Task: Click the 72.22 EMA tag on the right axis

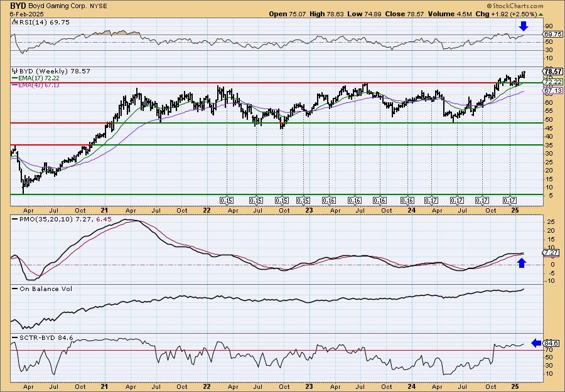Action: (x=552, y=82)
